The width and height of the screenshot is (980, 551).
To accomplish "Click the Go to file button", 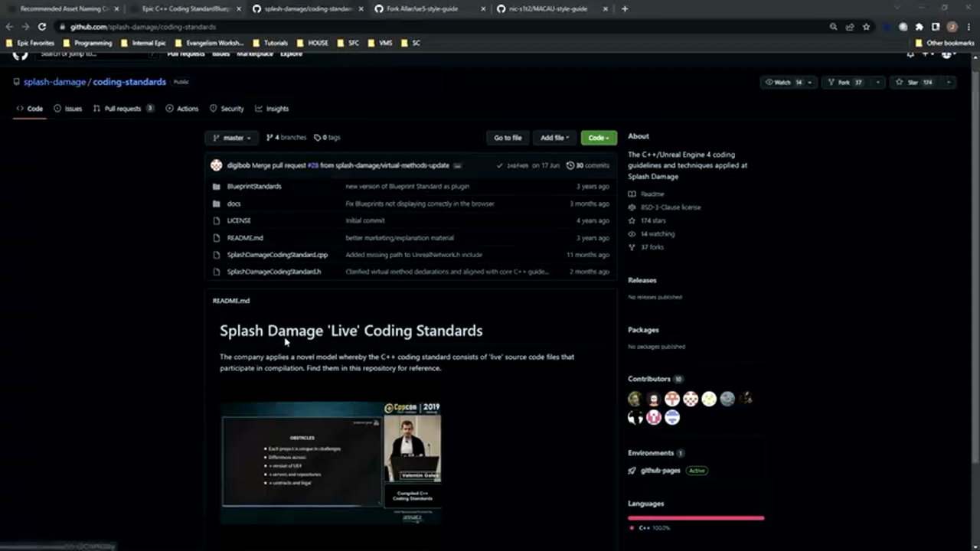I will (507, 138).
